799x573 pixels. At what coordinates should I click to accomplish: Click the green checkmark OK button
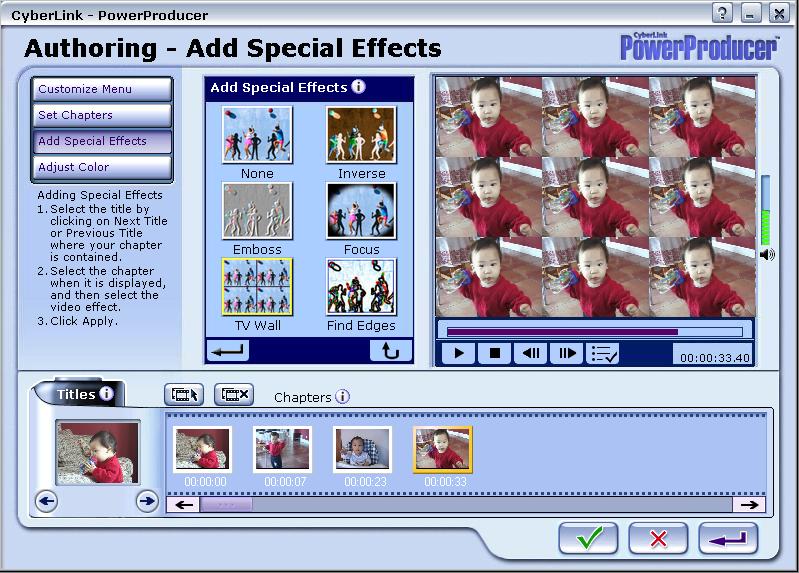click(588, 539)
